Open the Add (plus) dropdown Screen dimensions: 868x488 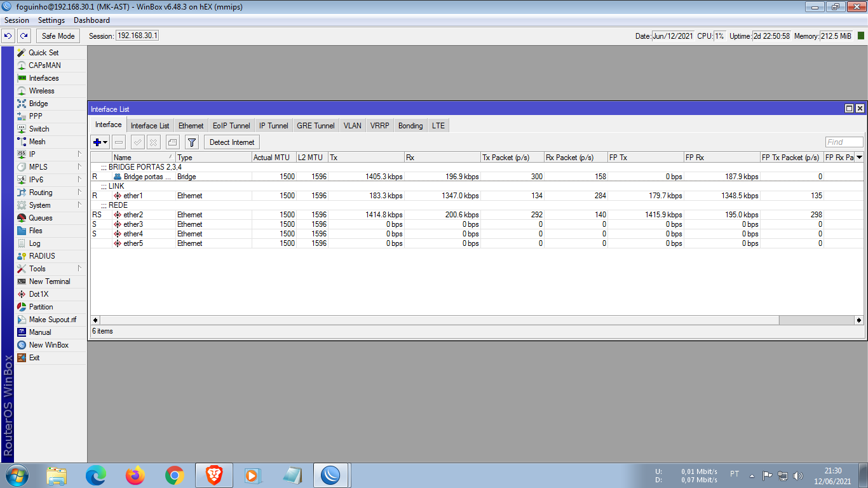pyautogui.click(x=100, y=142)
